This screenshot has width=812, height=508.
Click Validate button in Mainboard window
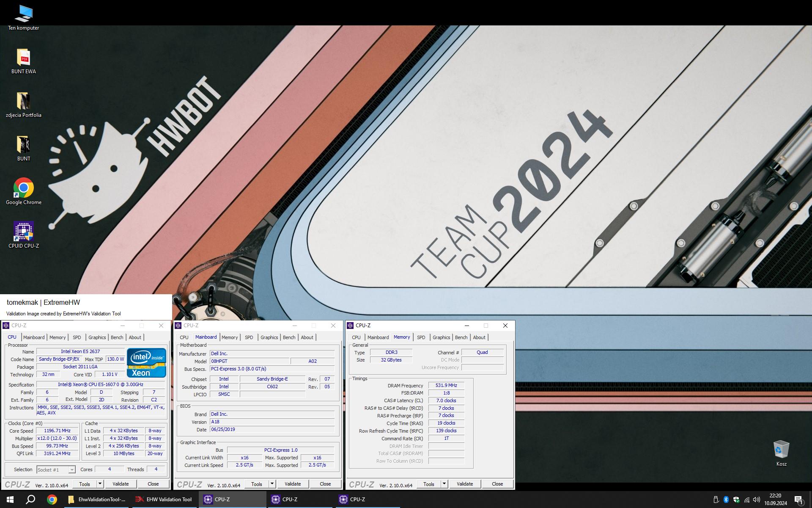point(293,484)
